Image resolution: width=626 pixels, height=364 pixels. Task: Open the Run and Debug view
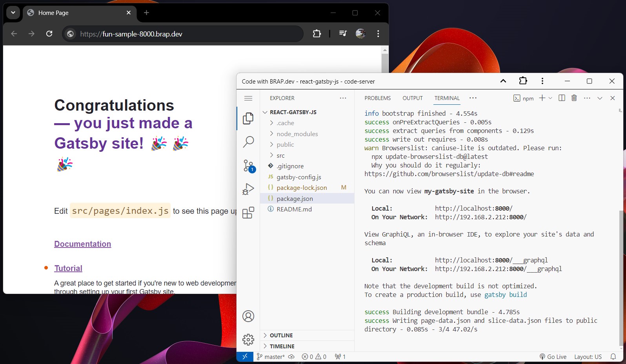tap(248, 189)
